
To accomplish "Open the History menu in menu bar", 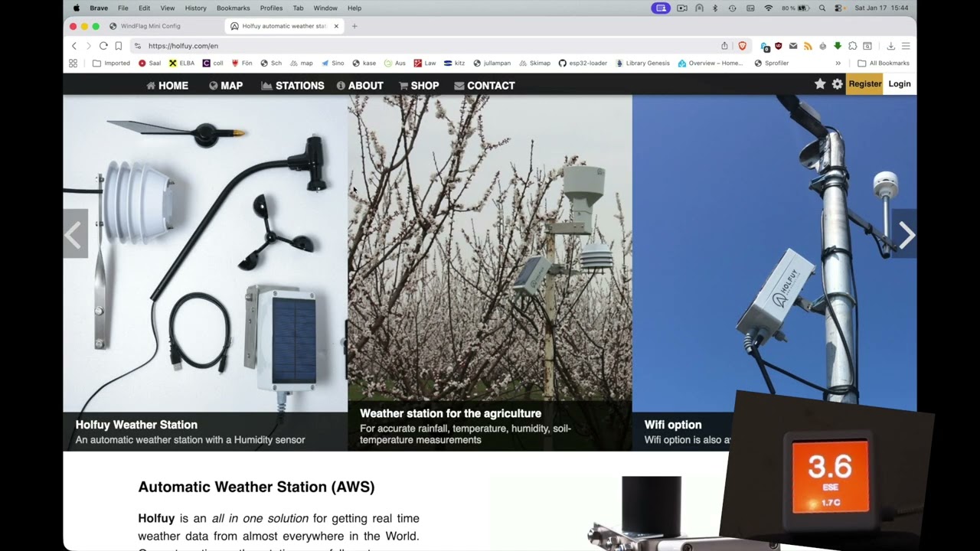I will (x=195, y=8).
